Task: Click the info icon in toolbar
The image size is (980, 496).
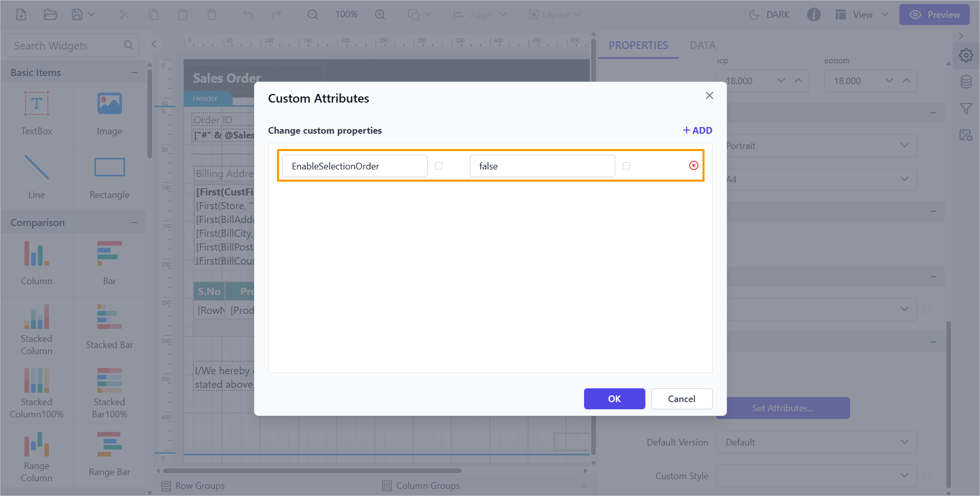Action: (x=814, y=15)
